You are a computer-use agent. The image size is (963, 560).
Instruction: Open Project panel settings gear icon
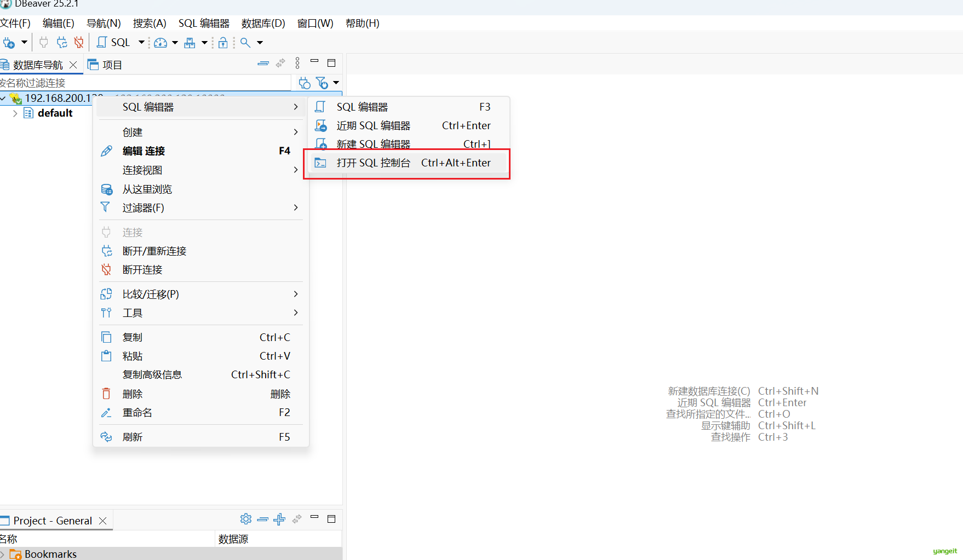pyautogui.click(x=246, y=519)
